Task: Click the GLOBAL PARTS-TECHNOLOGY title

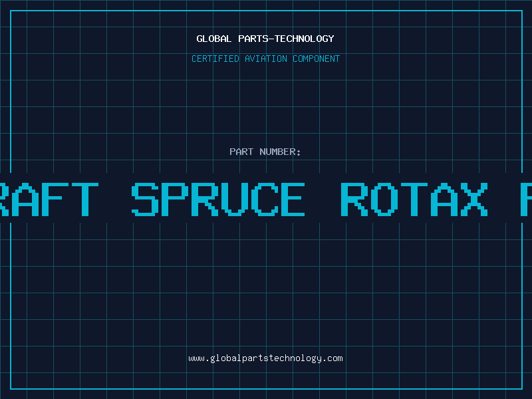Action: (265, 39)
